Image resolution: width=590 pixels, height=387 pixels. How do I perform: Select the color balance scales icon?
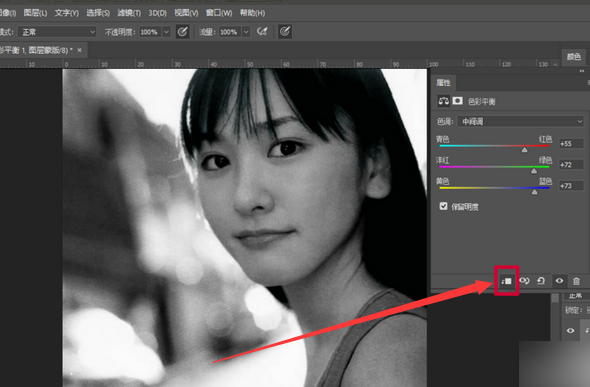[443, 101]
